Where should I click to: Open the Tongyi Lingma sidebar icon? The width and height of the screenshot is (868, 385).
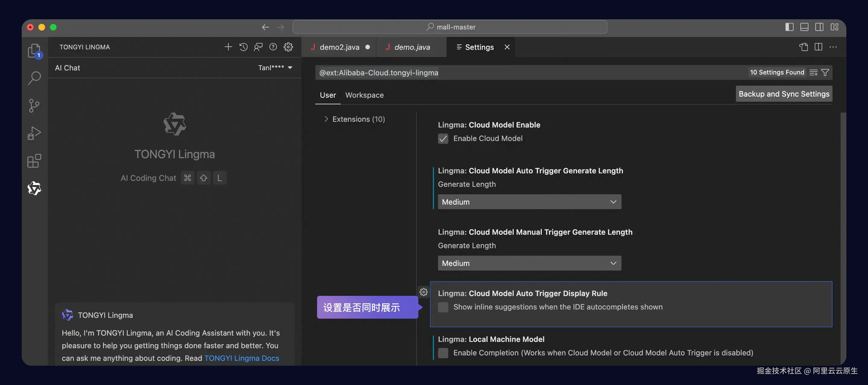(34, 188)
